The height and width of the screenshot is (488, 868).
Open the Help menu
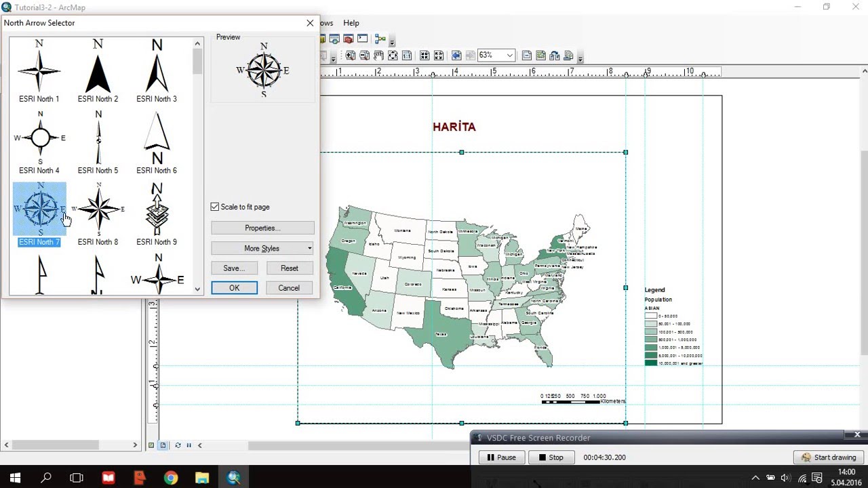point(351,23)
